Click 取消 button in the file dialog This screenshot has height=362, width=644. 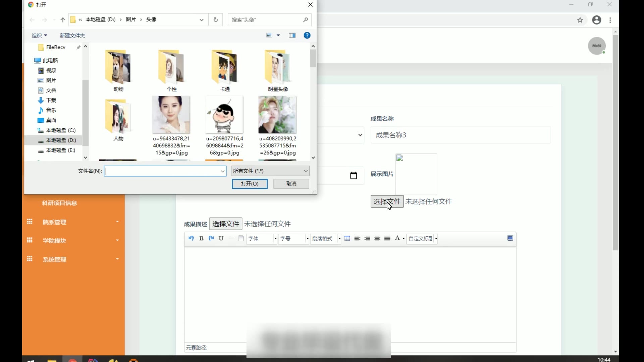(x=291, y=184)
